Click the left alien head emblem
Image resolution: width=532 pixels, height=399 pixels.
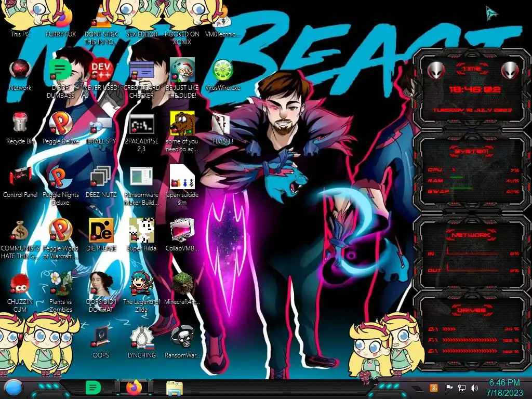coord(436,71)
